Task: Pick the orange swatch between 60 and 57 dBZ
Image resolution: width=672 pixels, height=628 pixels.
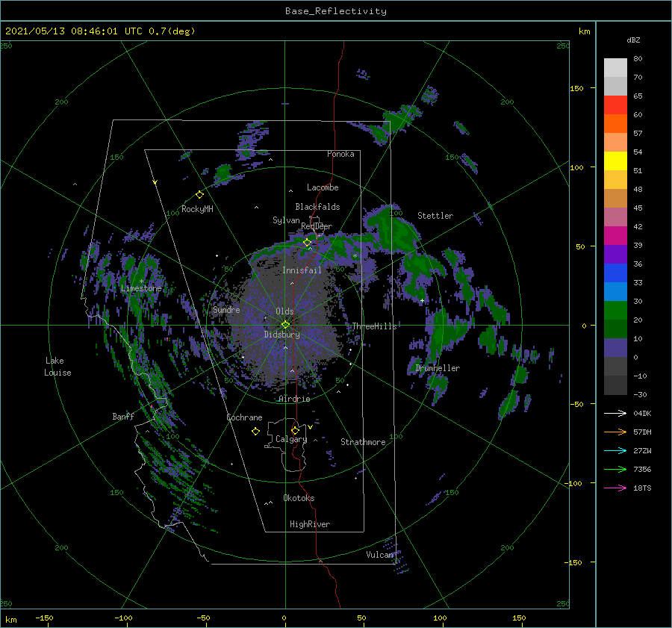Action: [x=615, y=124]
